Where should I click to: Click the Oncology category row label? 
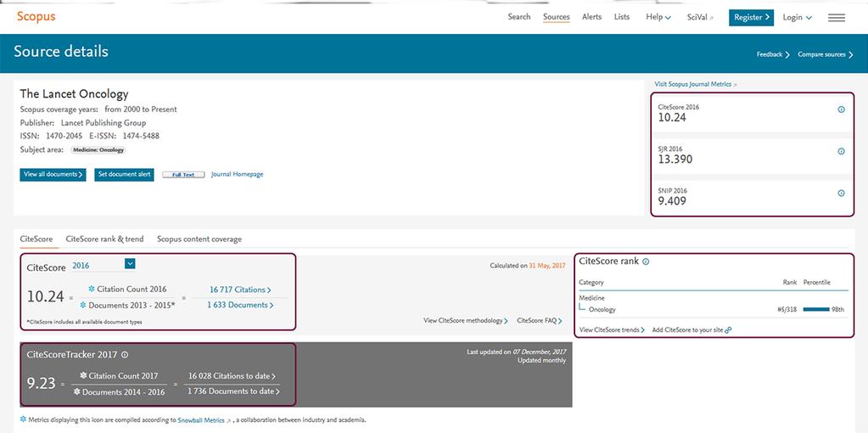click(x=602, y=310)
